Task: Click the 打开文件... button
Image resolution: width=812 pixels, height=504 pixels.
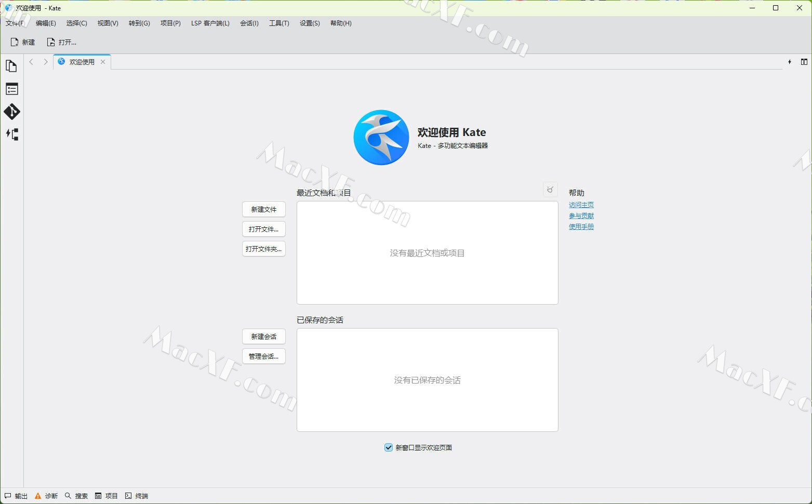Action: (x=264, y=229)
